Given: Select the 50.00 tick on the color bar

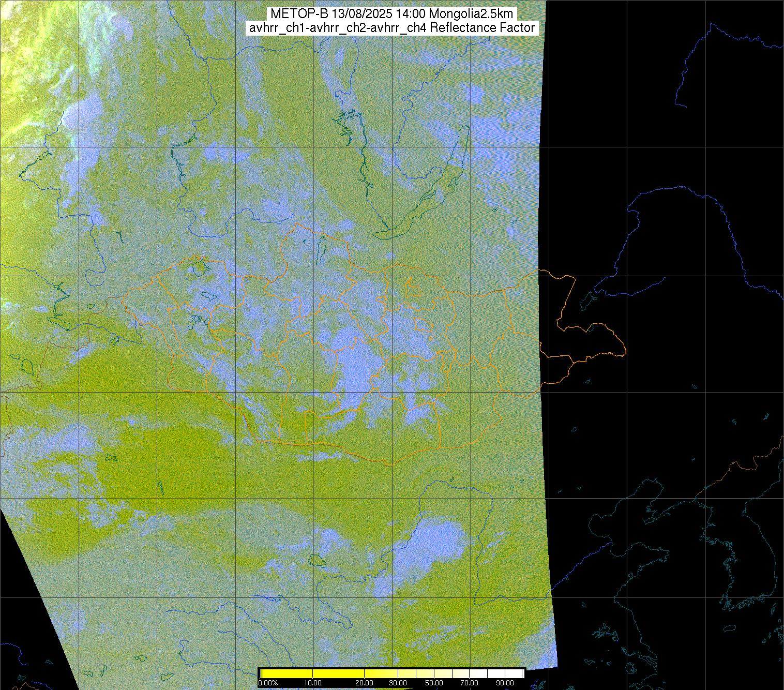Looking at the screenshot, I should [x=434, y=683].
